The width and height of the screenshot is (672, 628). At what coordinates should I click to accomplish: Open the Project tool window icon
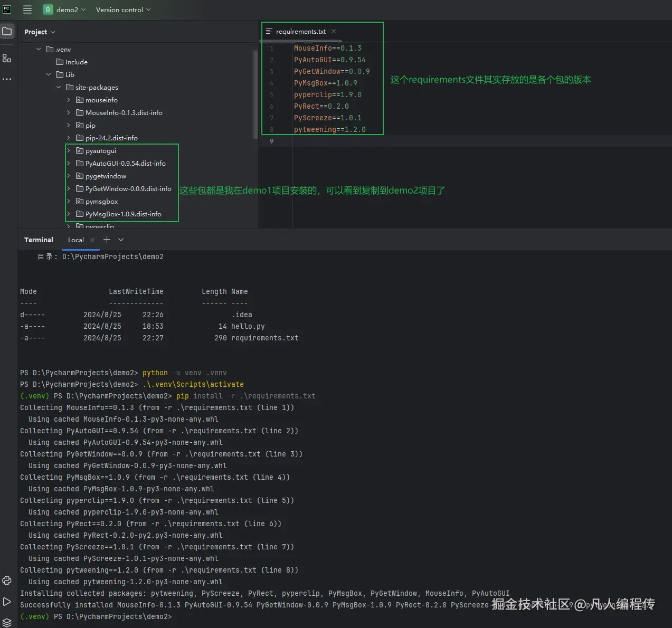click(x=7, y=32)
